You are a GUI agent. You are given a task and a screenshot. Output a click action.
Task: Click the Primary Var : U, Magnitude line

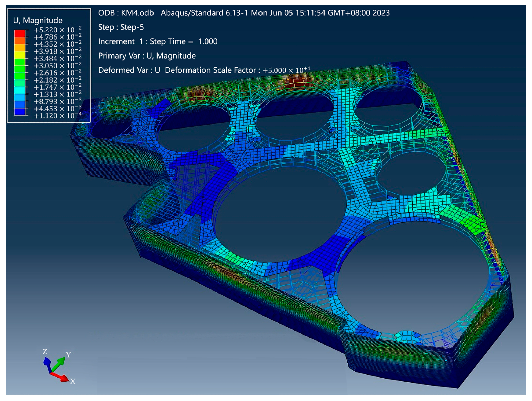click(147, 56)
